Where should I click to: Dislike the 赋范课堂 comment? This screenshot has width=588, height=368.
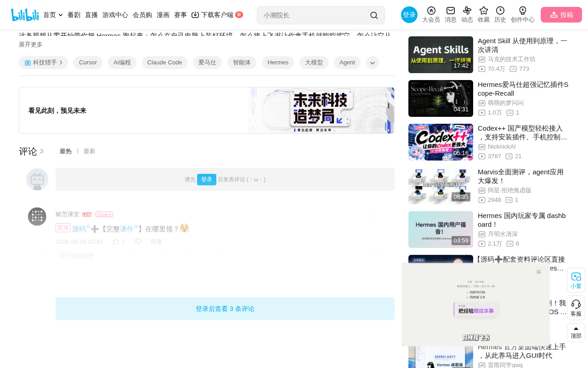tap(138, 241)
